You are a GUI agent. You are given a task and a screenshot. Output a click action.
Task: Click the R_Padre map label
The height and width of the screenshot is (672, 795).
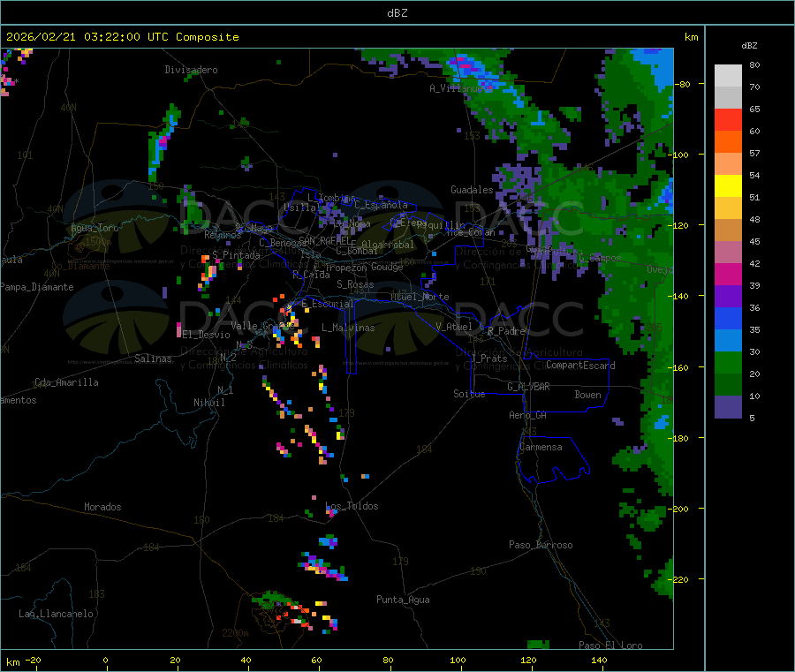[x=506, y=331]
